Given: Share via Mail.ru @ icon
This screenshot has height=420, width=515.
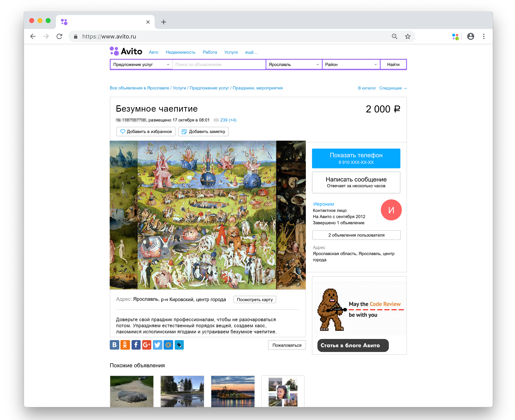Looking at the screenshot, I should [x=168, y=345].
